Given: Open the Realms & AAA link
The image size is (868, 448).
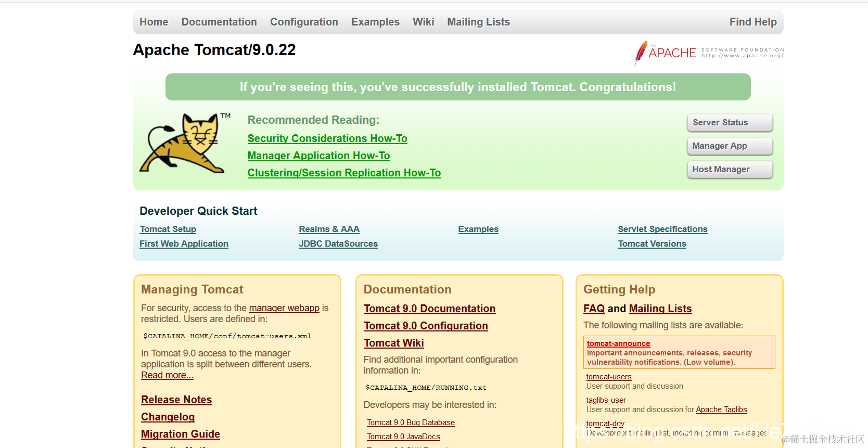Looking at the screenshot, I should click(329, 229).
